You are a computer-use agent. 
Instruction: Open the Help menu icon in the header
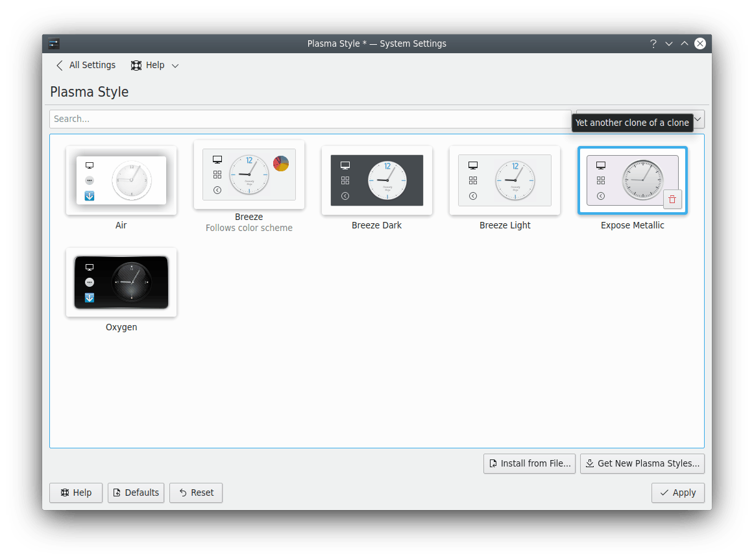coord(136,65)
